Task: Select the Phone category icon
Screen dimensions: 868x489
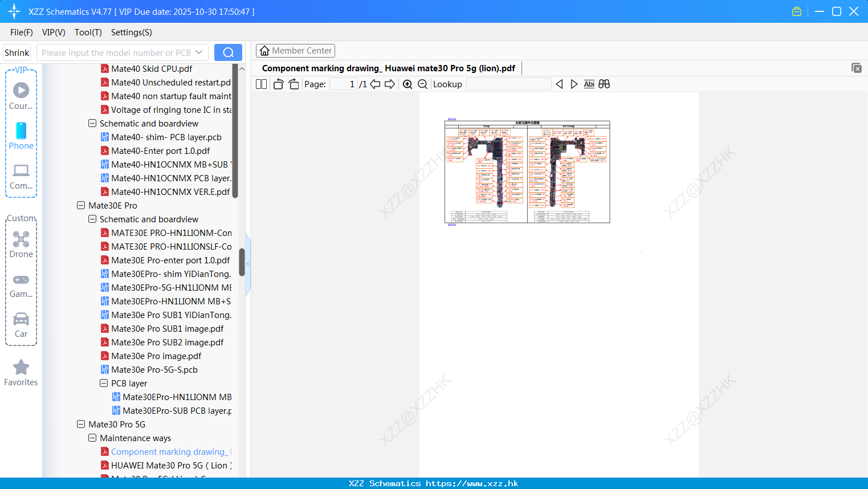Action: 21,136
